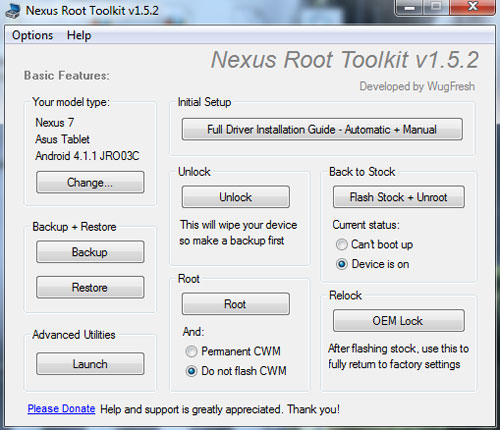Click the 'Asus Tablet' text

pyautogui.click(x=62, y=139)
